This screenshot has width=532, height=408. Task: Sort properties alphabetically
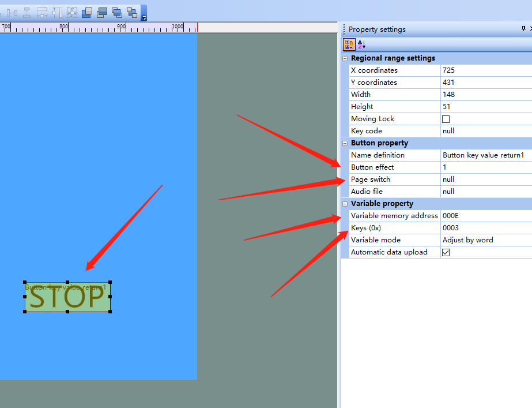click(x=361, y=44)
